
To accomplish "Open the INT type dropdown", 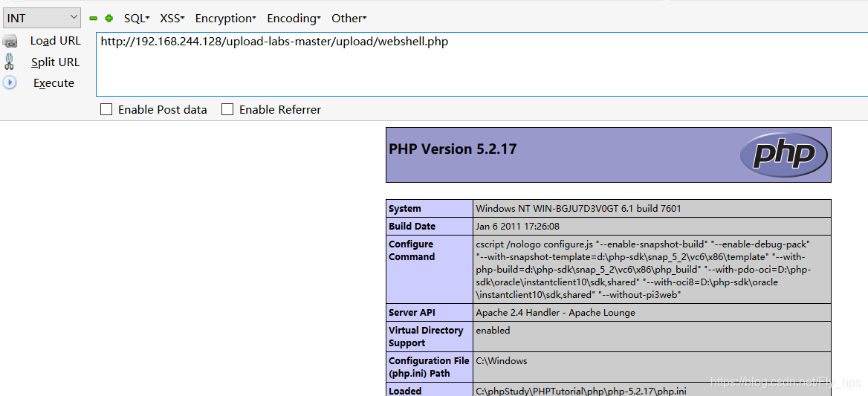I will click(x=42, y=18).
